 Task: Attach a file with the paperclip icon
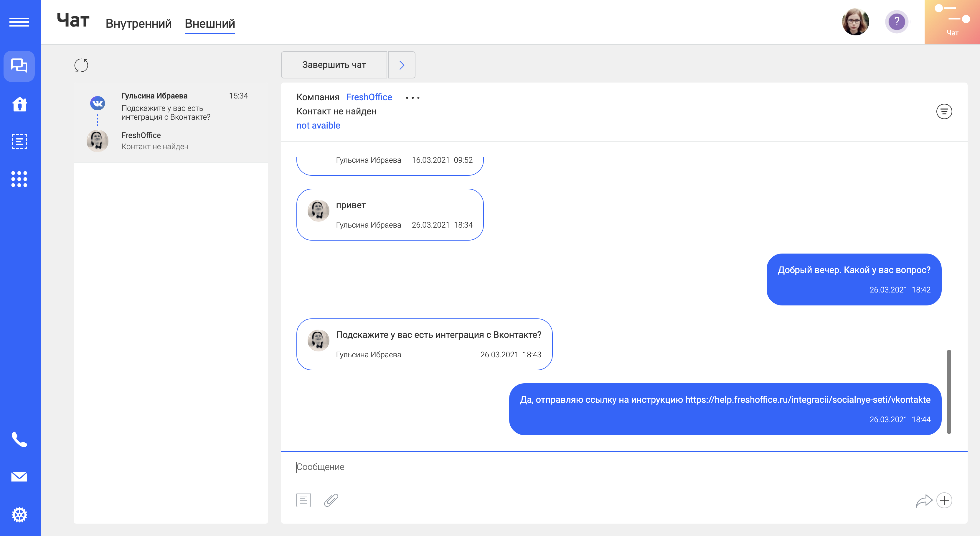click(331, 500)
